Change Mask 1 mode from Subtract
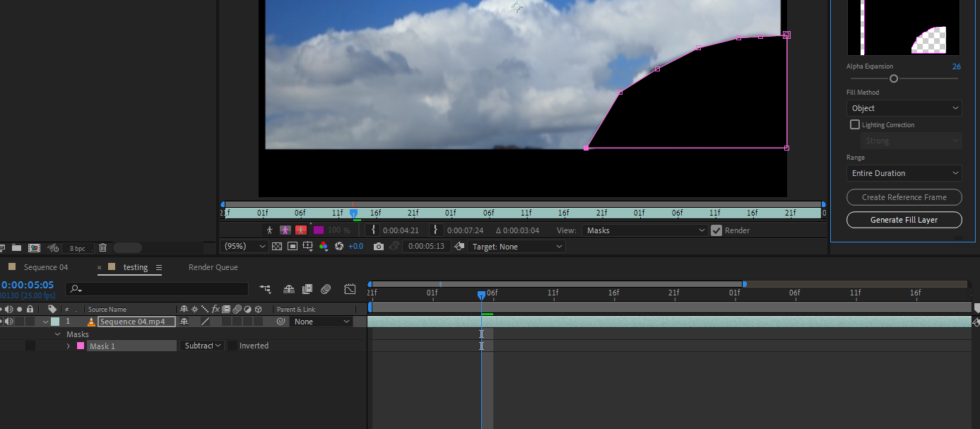Image resolution: width=980 pixels, height=429 pixels. coord(201,346)
